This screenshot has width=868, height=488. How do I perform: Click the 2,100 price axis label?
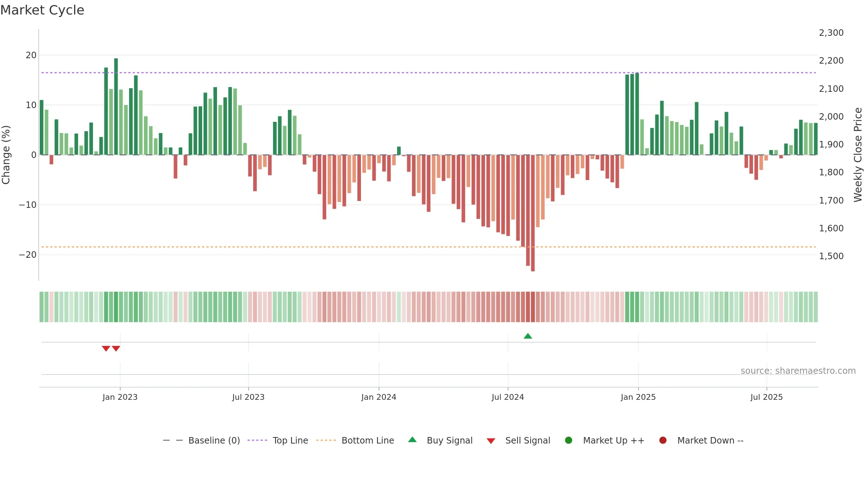point(831,89)
